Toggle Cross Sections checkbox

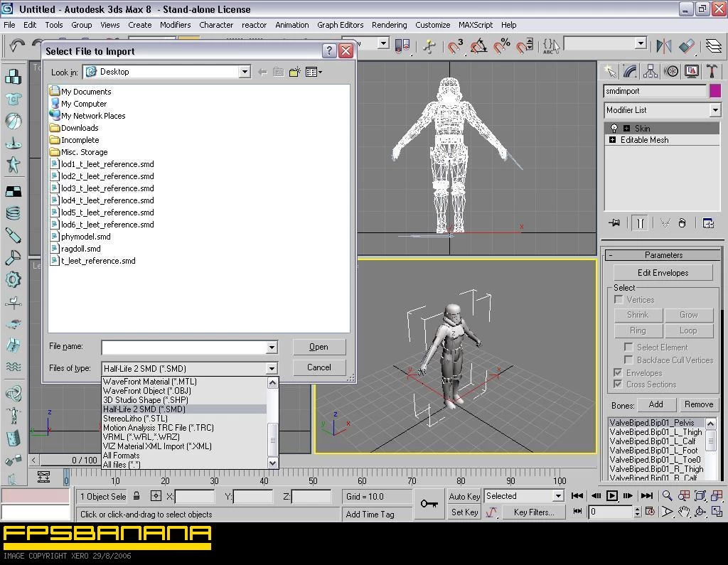coord(618,384)
